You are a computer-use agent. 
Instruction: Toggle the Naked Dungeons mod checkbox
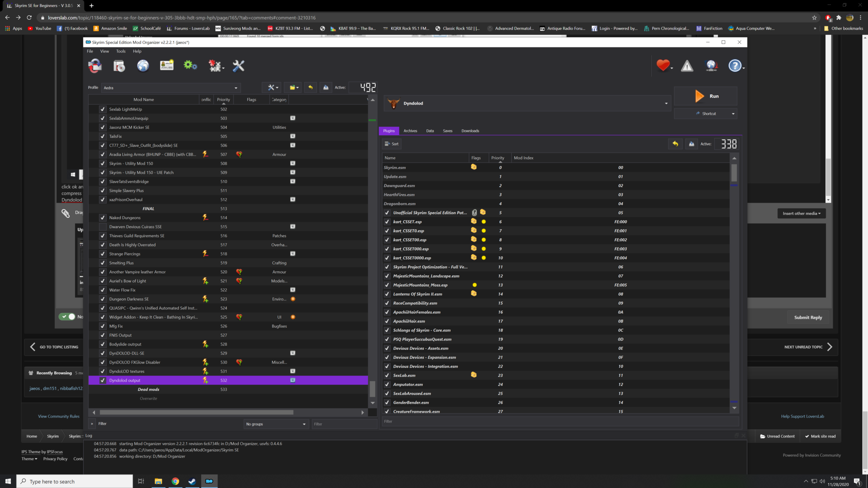point(103,218)
